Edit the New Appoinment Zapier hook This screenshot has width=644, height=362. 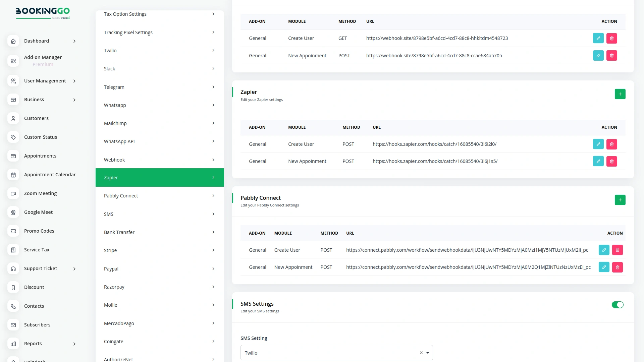[x=598, y=161]
